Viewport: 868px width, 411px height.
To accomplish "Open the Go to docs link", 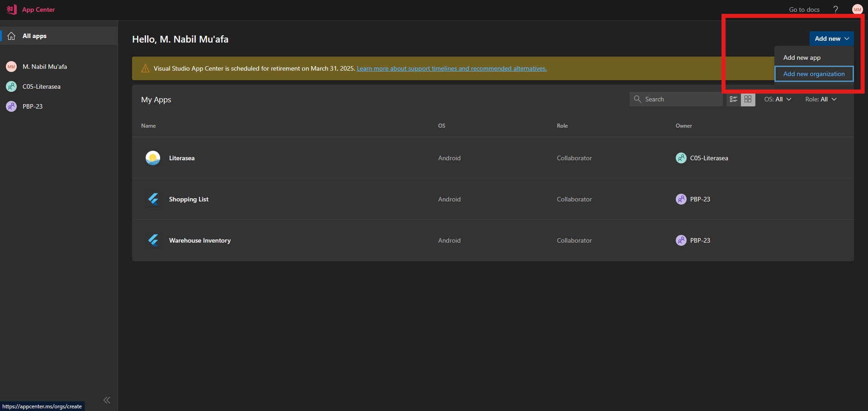I will pyautogui.click(x=804, y=10).
